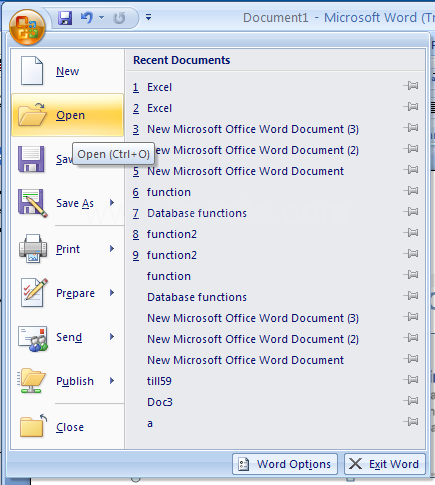Choose Open from the Office menu
435x485 pixels.
coord(67,115)
